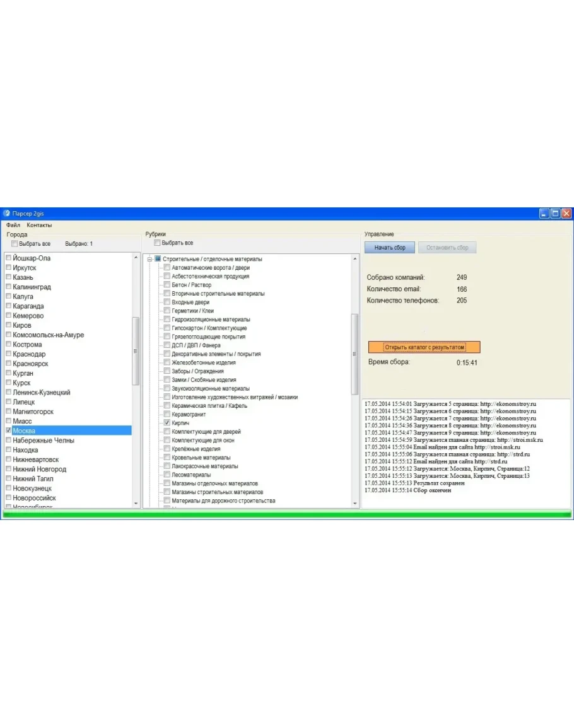Check the Керамогранит rubric checkbox
Viewport: 574px width, 728px height.
click(x=167, y=415)
